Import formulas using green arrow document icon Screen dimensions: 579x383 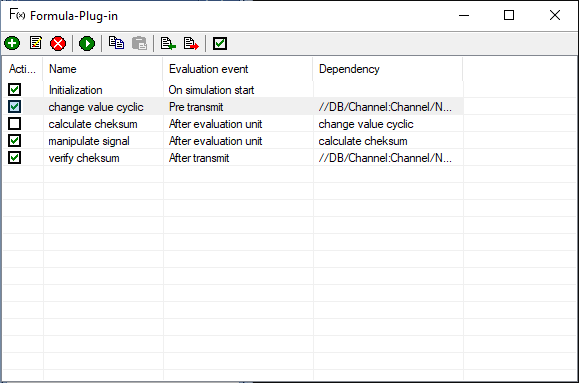[x=168, y=43]
